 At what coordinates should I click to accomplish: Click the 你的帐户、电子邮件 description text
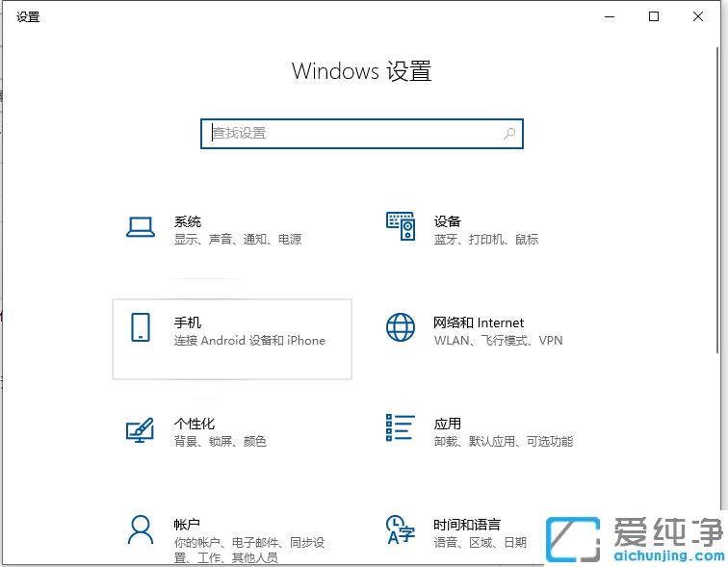click(249, 550)
